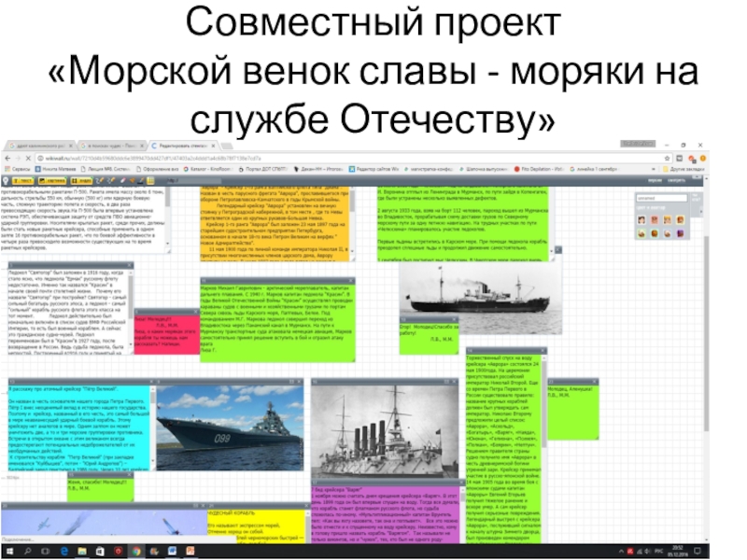Click the yellow "текст" note button

pos(25,181)
